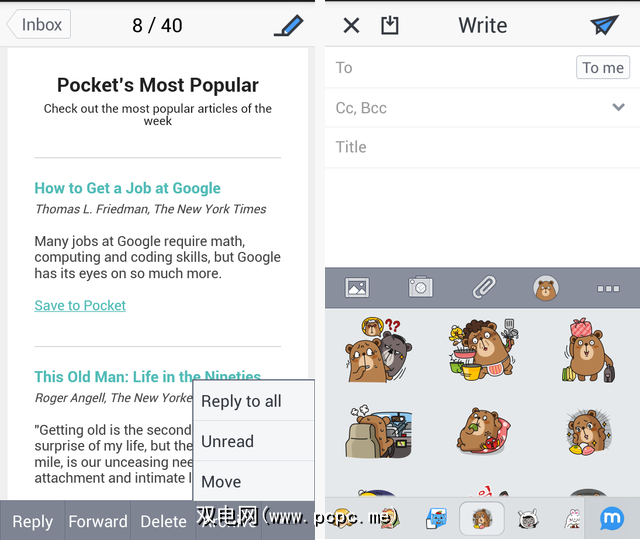Pick the bear carrying luggage sticker

(588, 350)
